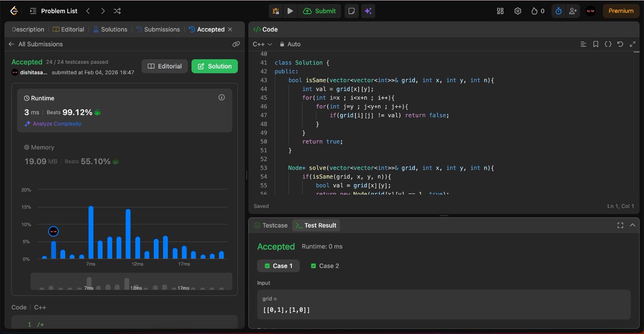The height and width of the screenshot is (334, 644).
Task: Click the LeetCode logo icon
Action: tap(13, 11)
